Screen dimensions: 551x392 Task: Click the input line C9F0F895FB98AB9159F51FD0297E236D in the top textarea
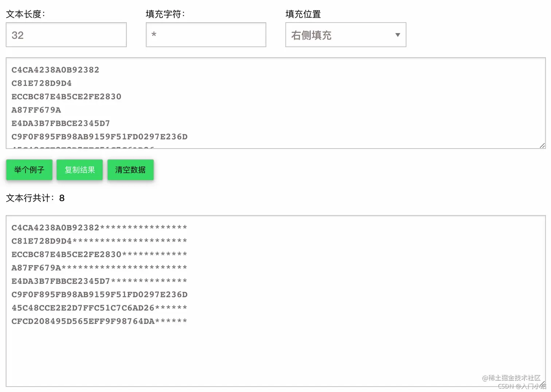pos(99,137)
